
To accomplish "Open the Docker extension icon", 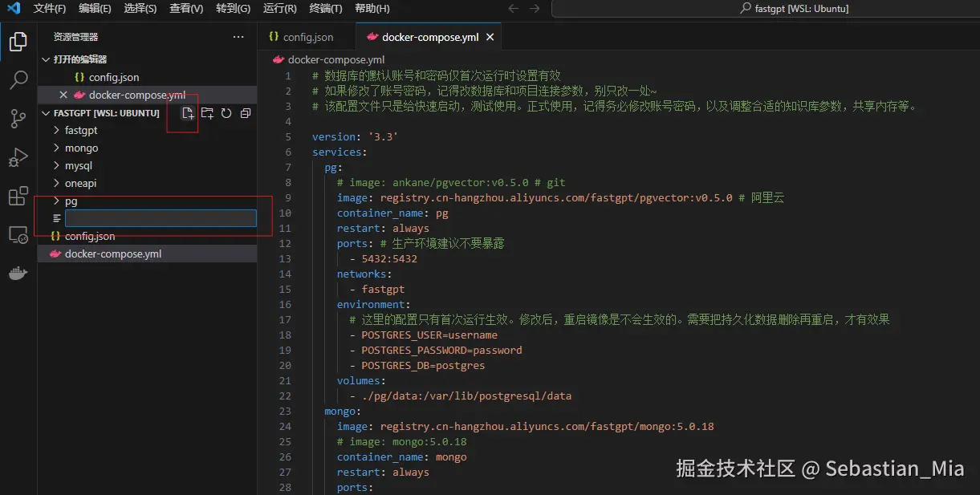I will point(18,272).
